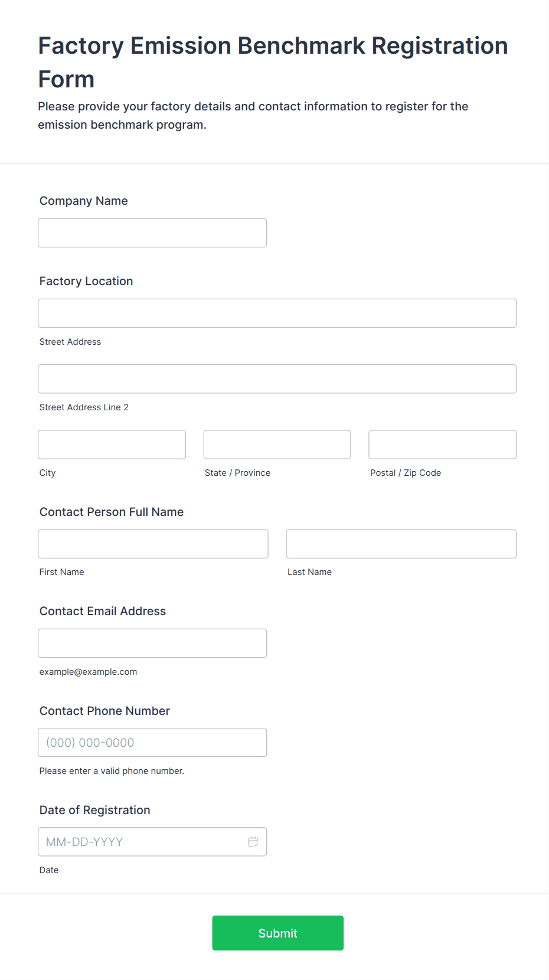Click the Factory Location heading label

[86, 281]
